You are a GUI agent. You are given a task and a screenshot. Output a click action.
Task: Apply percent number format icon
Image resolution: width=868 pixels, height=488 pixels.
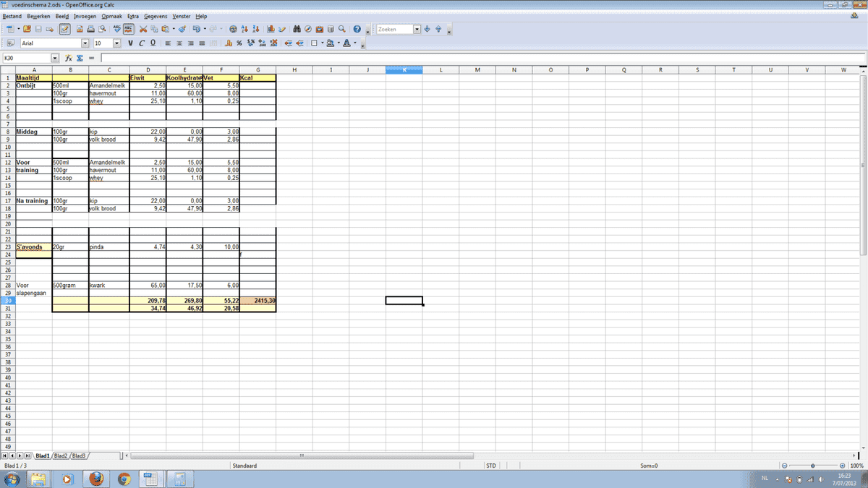pyautogui.click(x=239, y=43)
